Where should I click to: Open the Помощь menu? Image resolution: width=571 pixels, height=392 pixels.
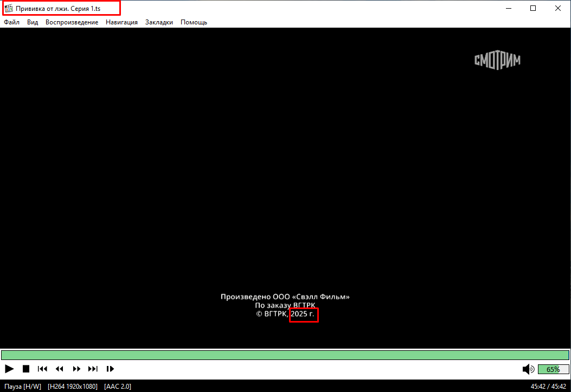194,22
